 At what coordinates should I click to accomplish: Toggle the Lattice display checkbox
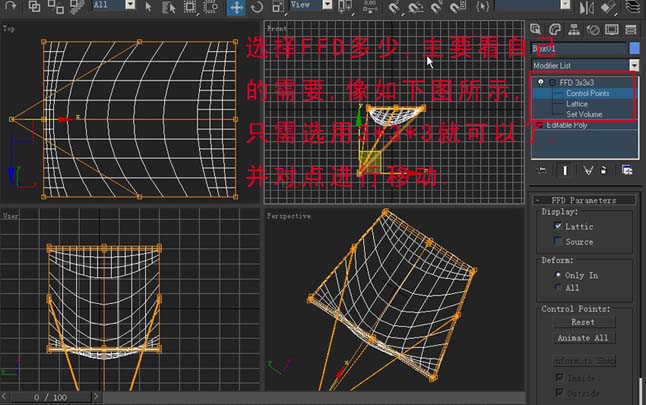pyautogui.click(x=558, y=226)
